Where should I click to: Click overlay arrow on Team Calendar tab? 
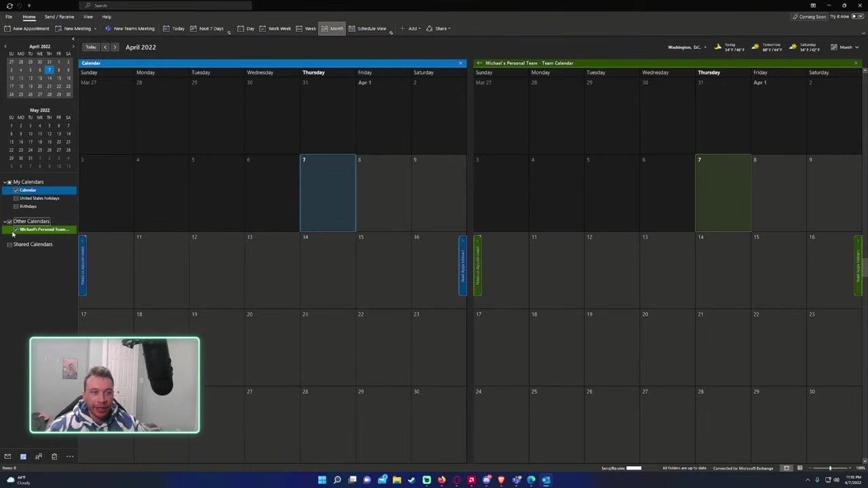point(479,63)
